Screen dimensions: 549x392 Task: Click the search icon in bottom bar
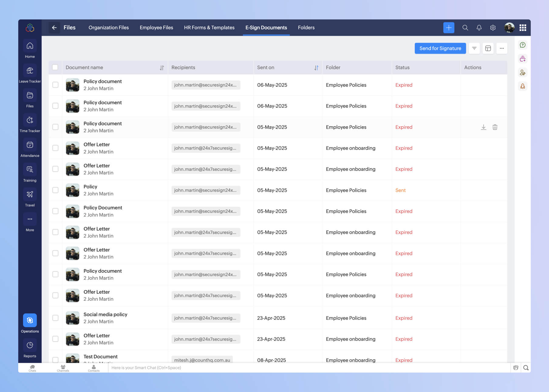click(526, 368)
